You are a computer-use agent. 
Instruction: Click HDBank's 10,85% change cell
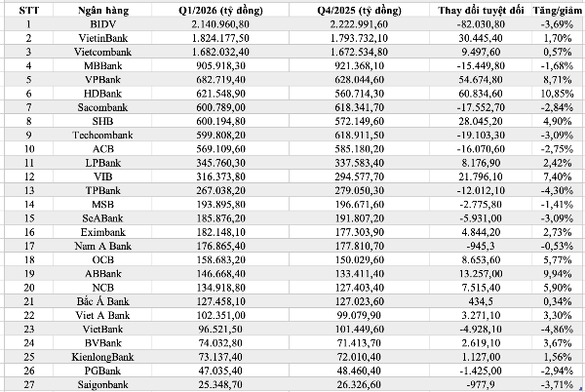[558, 94]
